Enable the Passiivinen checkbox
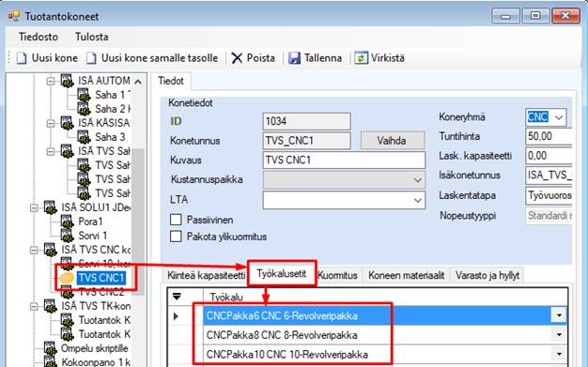This screenshot has width=588, height=367. (176, 220)
